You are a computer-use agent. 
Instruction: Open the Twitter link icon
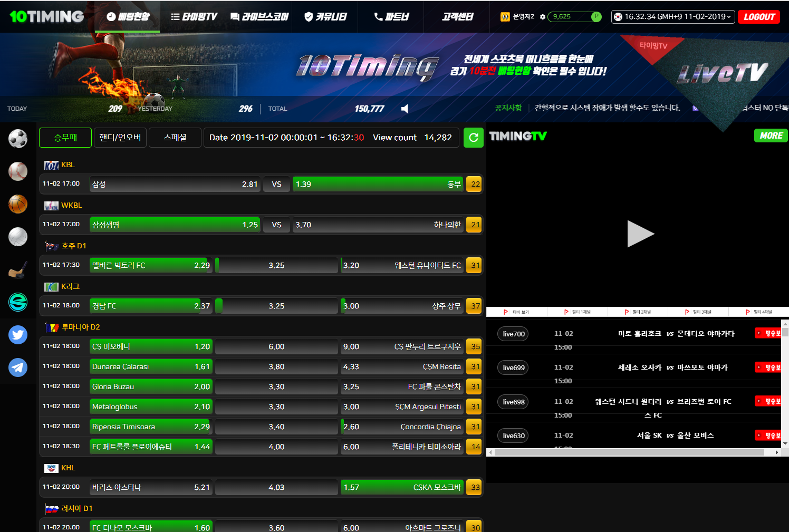click(18, 334)
